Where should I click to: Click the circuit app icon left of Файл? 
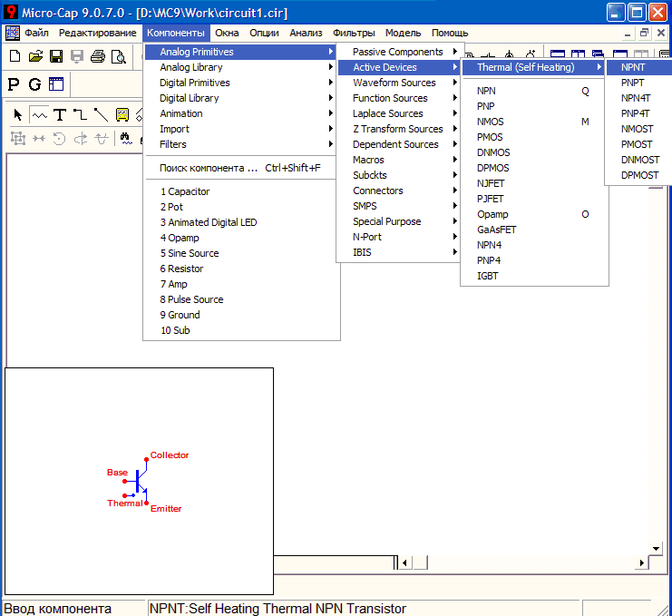click(13, 33)
